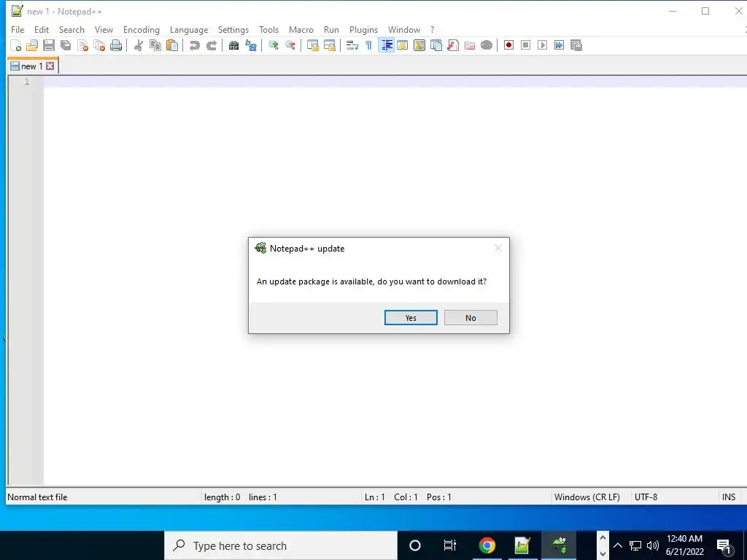This screenshot has height=560, width=747.
Task: Click the Copy toolbar icon
Action: point(155,45)
